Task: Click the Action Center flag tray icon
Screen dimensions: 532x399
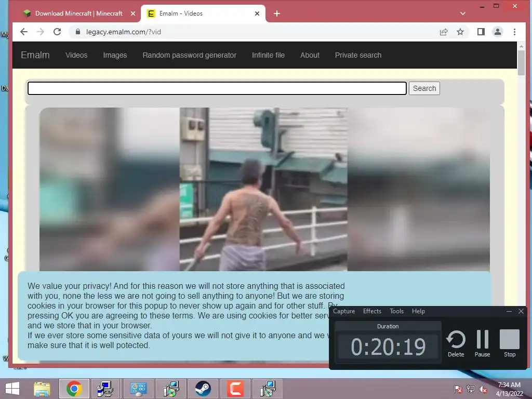Action: (458, 389)
